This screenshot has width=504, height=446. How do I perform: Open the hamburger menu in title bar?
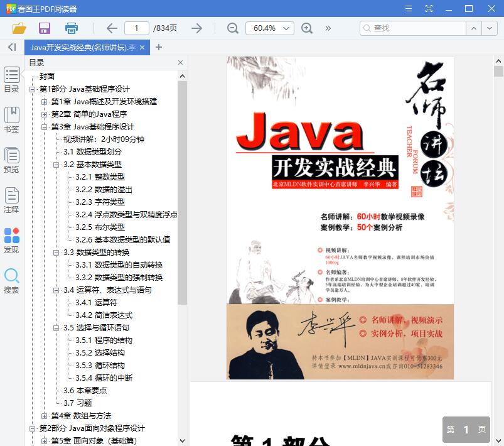tap(409, 8)
